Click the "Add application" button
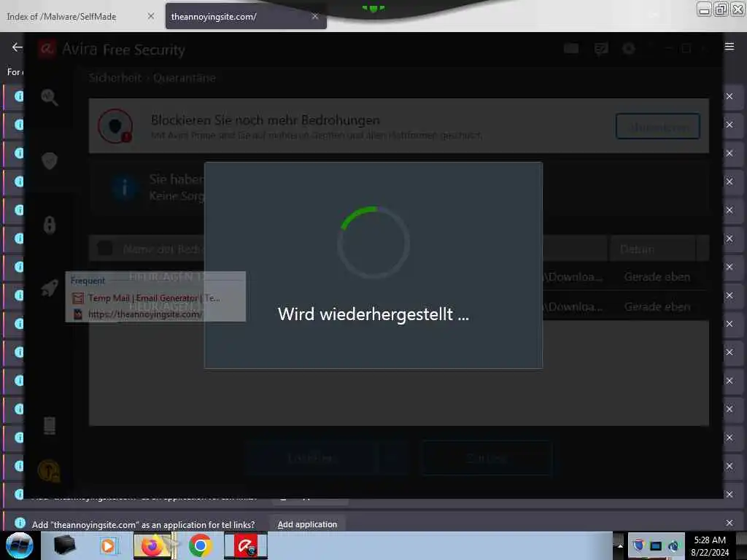Image resolution: width=747 pixels, height=560 pixels. (x=307, y=524)
